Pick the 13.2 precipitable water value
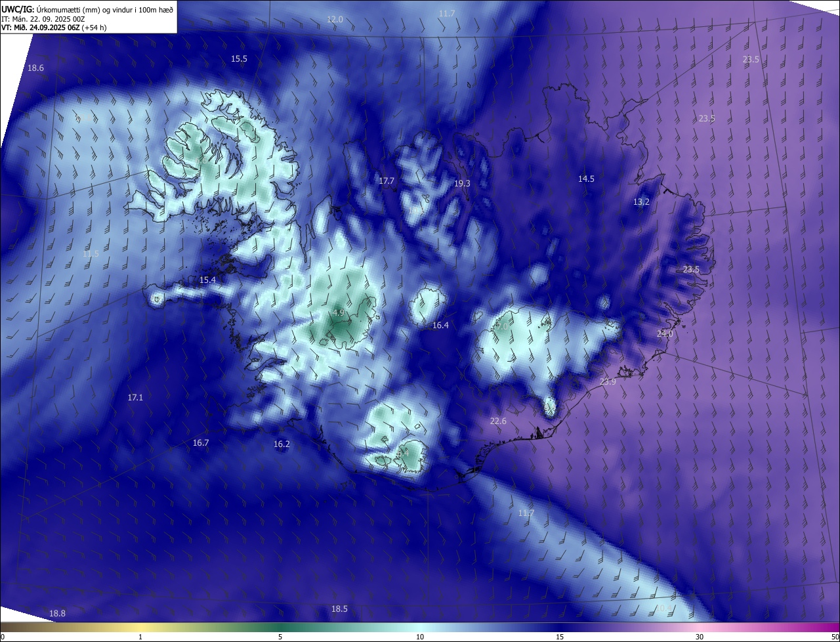This screenshot has width=840, height=642. pos(641,202)
